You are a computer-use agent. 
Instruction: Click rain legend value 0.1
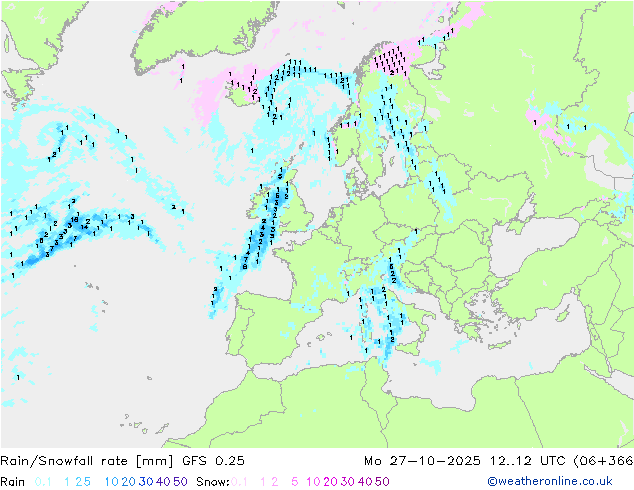[x=43, y=482]
